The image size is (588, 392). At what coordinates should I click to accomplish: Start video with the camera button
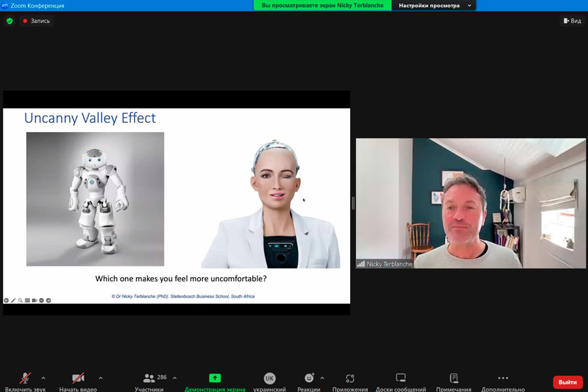pos(78,378)
